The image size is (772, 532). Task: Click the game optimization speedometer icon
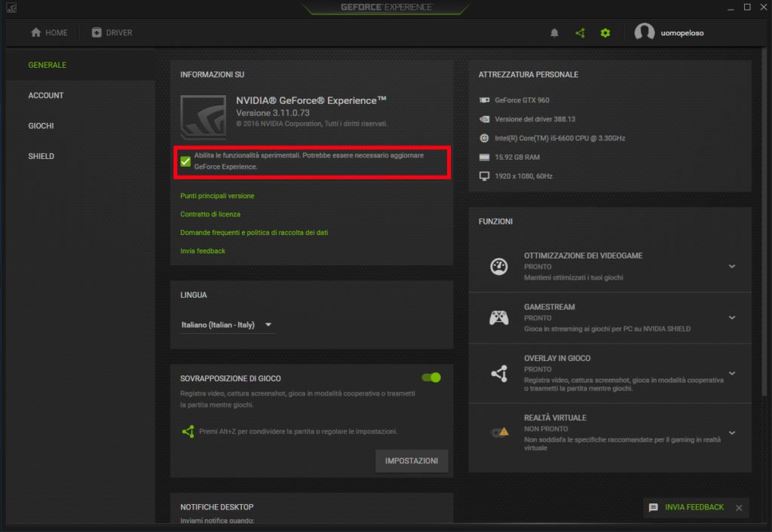coord(499,266)
